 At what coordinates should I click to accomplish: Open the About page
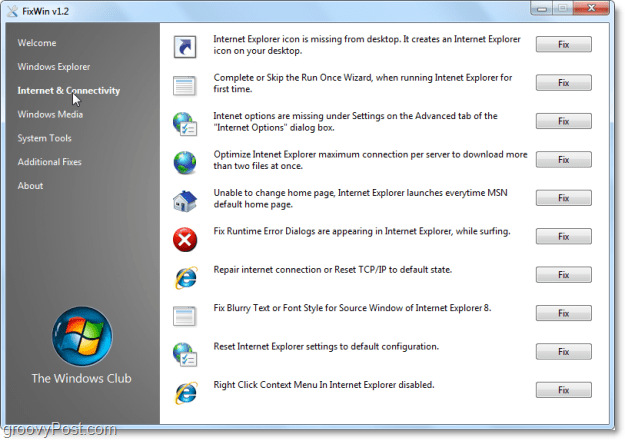coord(30,186)
